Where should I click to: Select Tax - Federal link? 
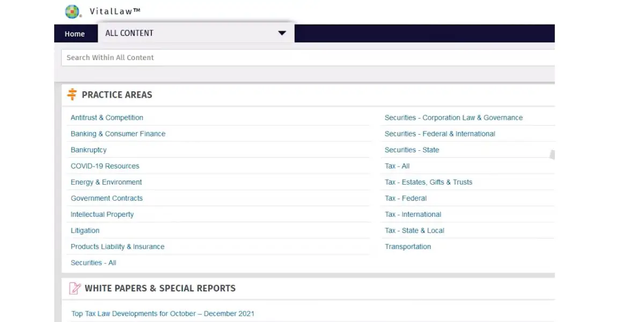406,198
